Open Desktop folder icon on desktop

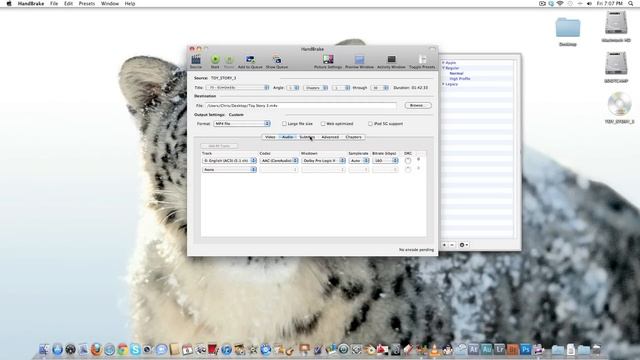[568, 31]
